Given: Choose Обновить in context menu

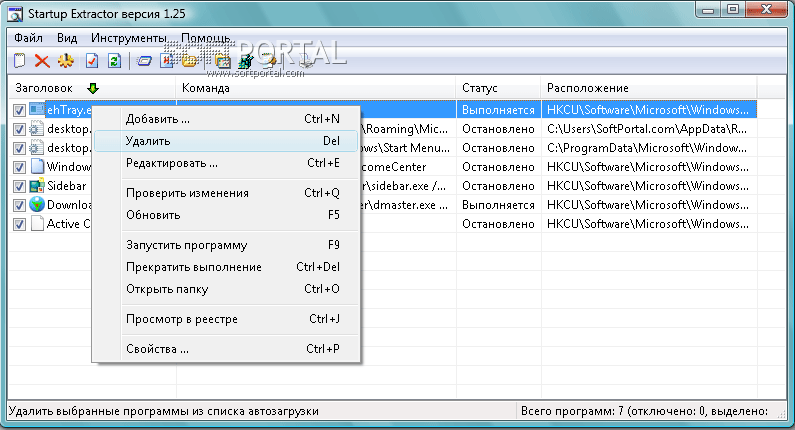Looking at the screenshot, I should (x=226, y=215).
